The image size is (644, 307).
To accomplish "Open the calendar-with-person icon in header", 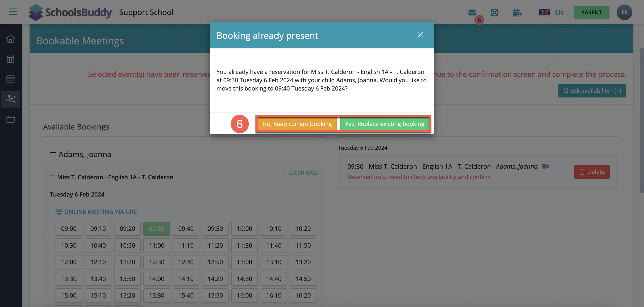I will [516, 12].
